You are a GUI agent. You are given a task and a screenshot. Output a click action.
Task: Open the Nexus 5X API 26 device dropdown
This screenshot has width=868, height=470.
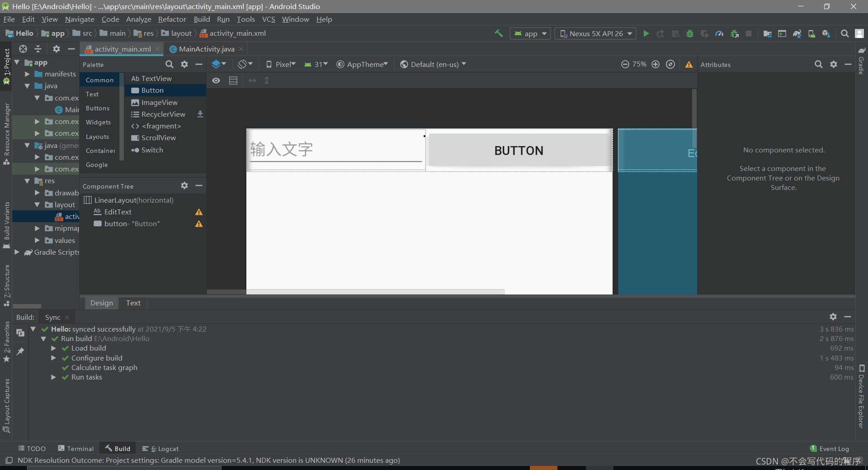(595, 33)
